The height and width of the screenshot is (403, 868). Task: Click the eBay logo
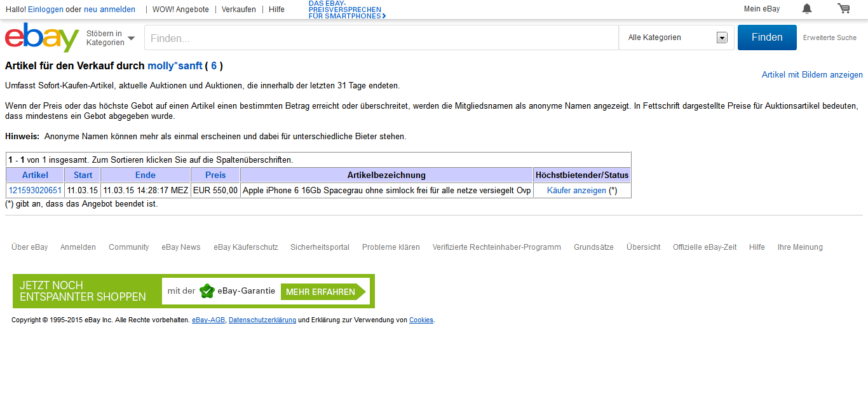click(x=42, y=38)
